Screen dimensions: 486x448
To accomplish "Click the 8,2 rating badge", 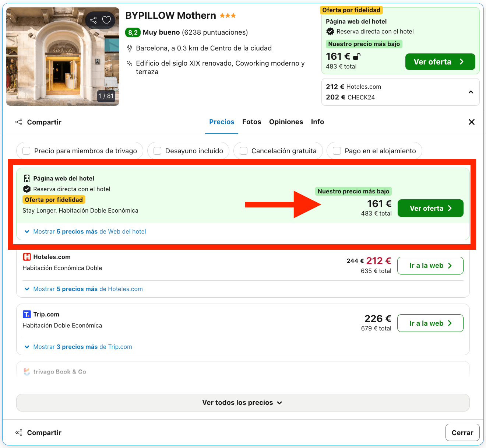I will [x=133, y=32].
